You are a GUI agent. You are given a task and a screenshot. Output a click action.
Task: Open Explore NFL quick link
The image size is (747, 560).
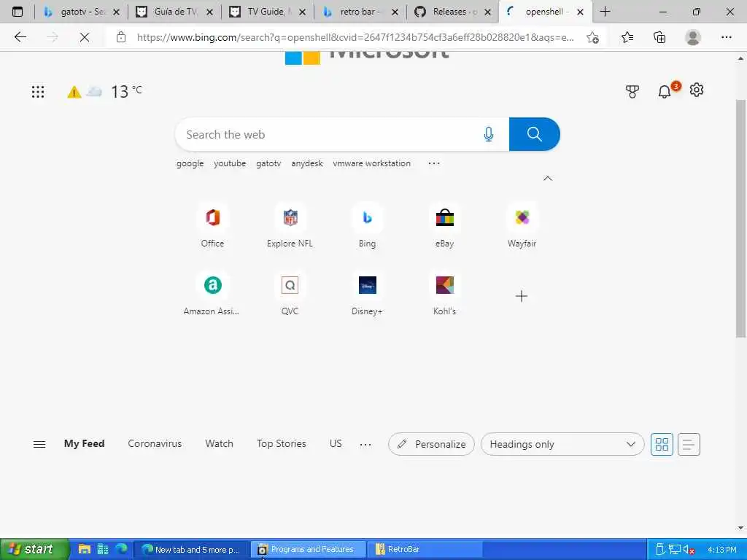pyautogui.click(x=290, y=227)
